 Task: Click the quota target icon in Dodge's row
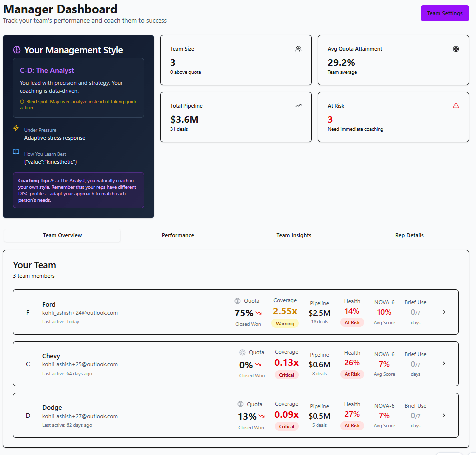click(240, 404)
